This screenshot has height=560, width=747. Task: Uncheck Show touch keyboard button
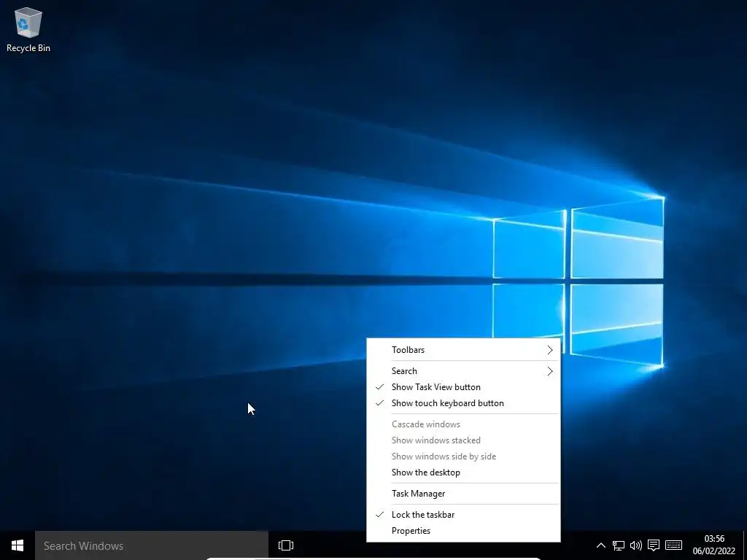tap(463, 403)
